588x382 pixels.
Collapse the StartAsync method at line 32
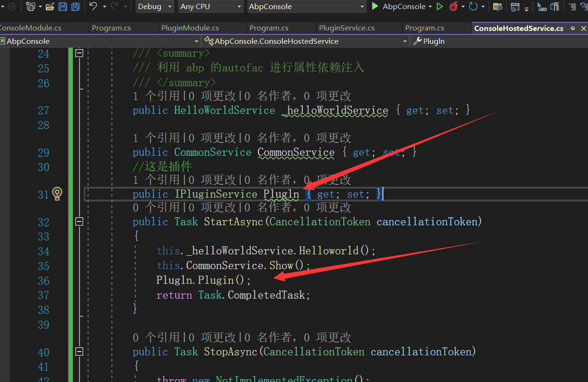79,221
